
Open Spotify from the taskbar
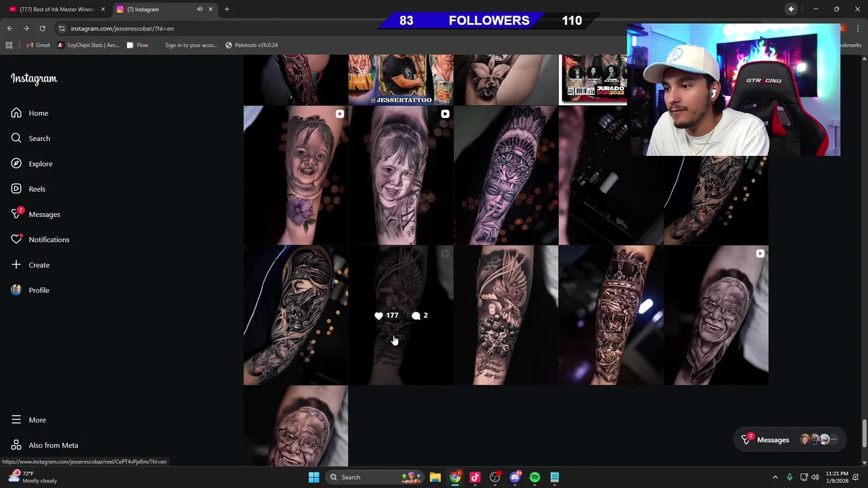click(x=534, y=477)
